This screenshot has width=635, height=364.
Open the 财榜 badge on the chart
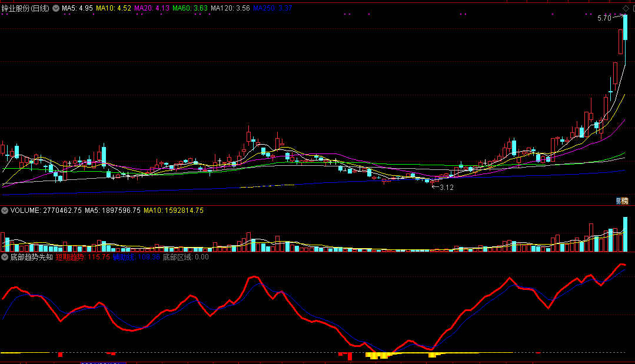point(622,201)
